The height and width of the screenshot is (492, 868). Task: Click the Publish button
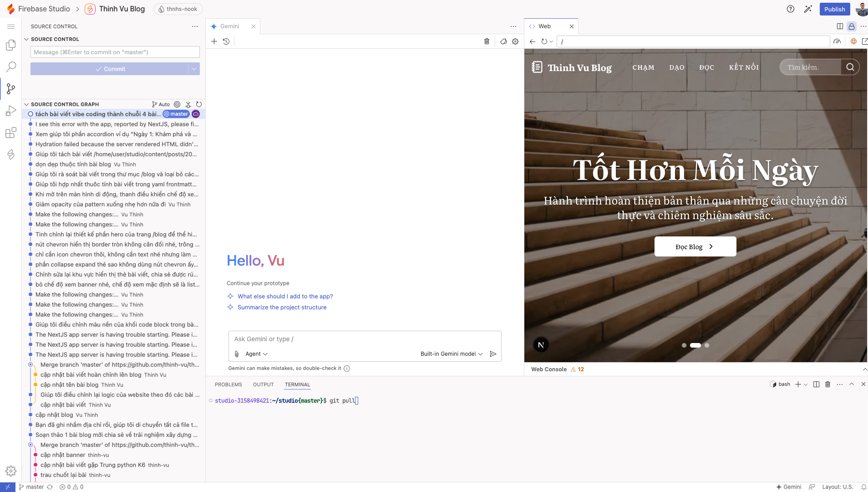coord(834,9)
